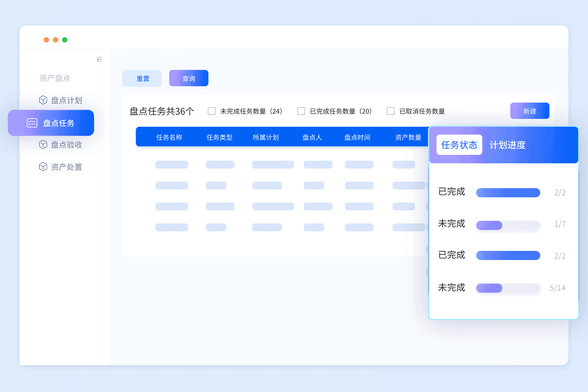This screenshot has height=392, width=588.
Task: Click the 1/7 progress value
Action: [560, 224]
